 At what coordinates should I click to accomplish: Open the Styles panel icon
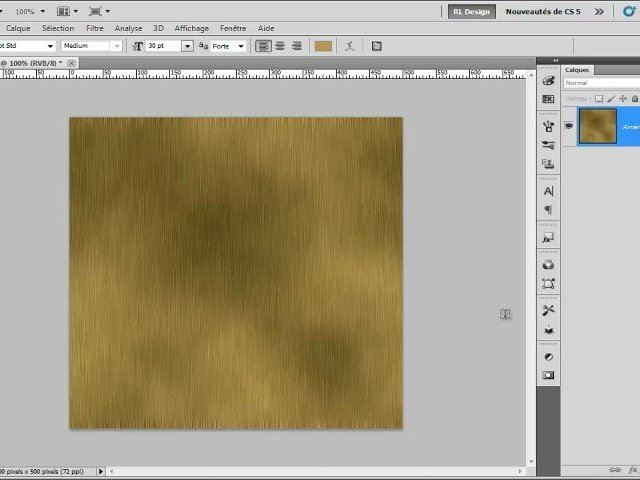548,238
